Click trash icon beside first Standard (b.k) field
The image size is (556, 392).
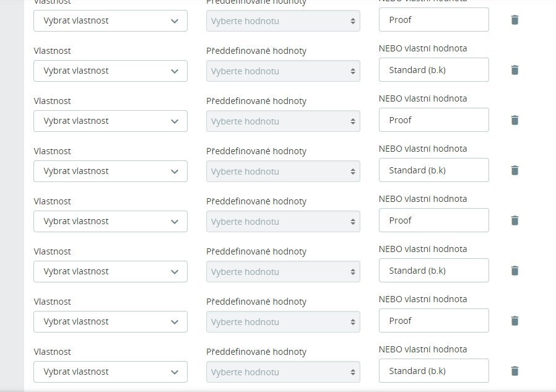pos(515,70)
